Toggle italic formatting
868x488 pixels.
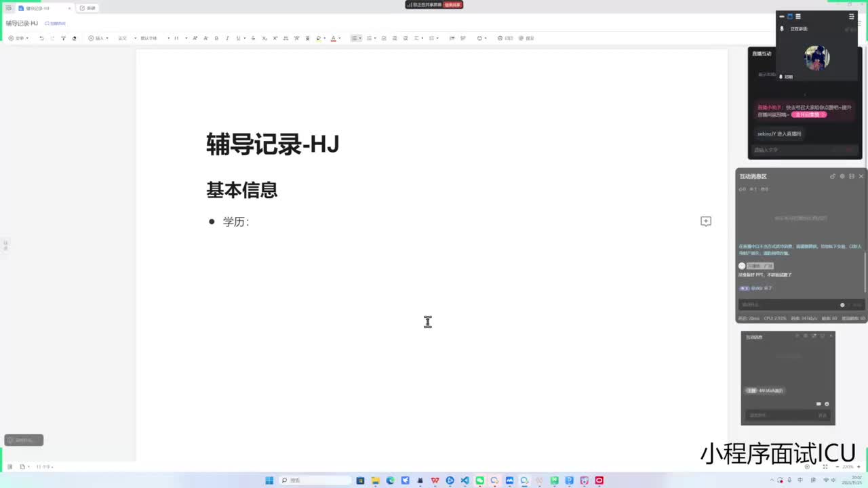(x=227, y=38)
